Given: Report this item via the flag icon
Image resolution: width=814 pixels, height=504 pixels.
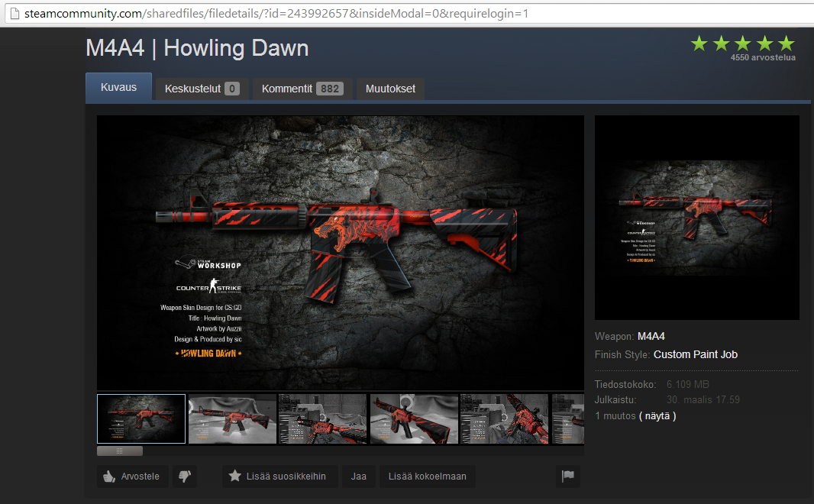Looking at the screenshot, I should [x=568, y=476].
